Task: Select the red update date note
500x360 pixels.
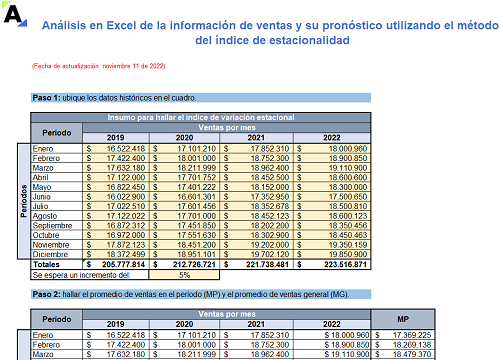Action: tap(99, 66)
